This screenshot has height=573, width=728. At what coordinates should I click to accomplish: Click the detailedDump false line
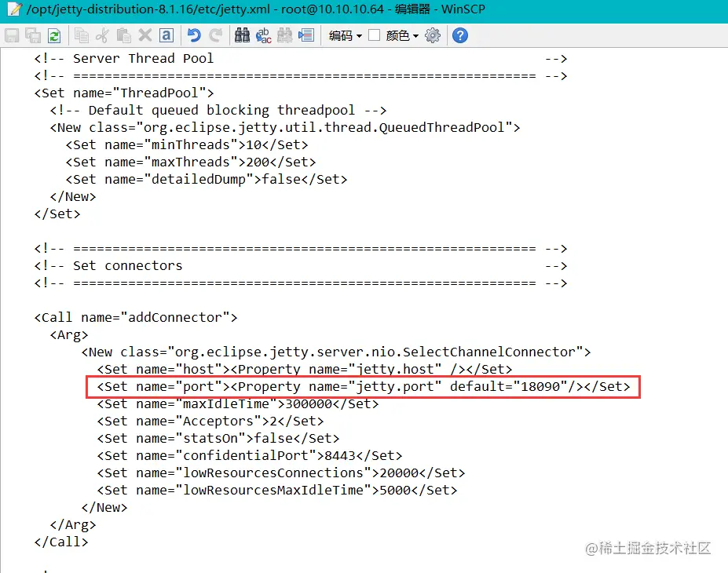[x=206, y=179]
